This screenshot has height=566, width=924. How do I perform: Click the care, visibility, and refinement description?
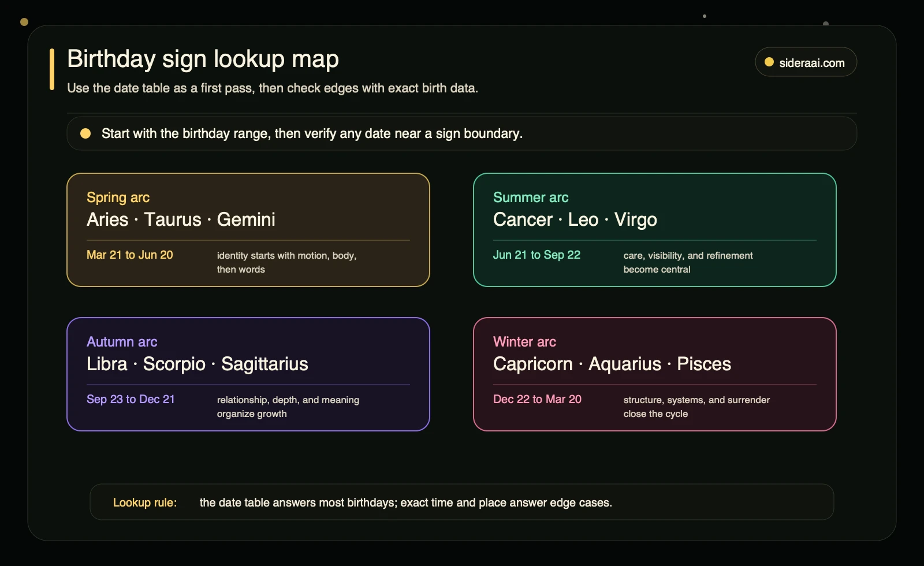pos(688,262)
